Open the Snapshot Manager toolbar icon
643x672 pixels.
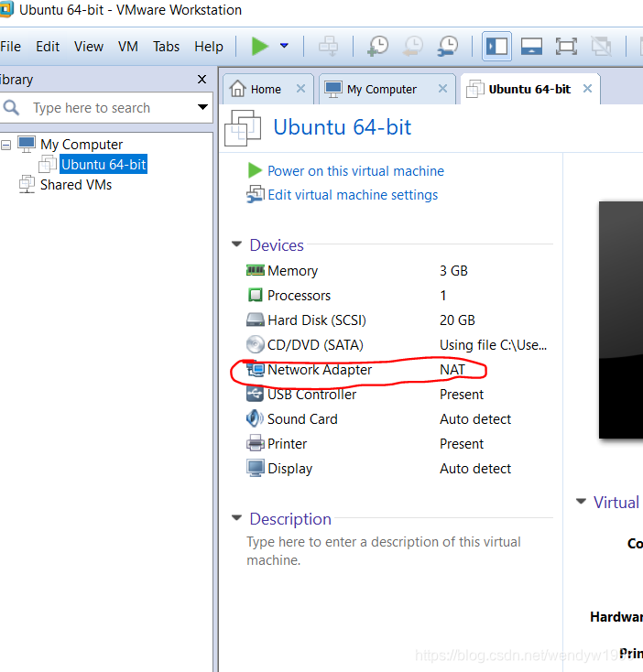[x=448, y=46]
